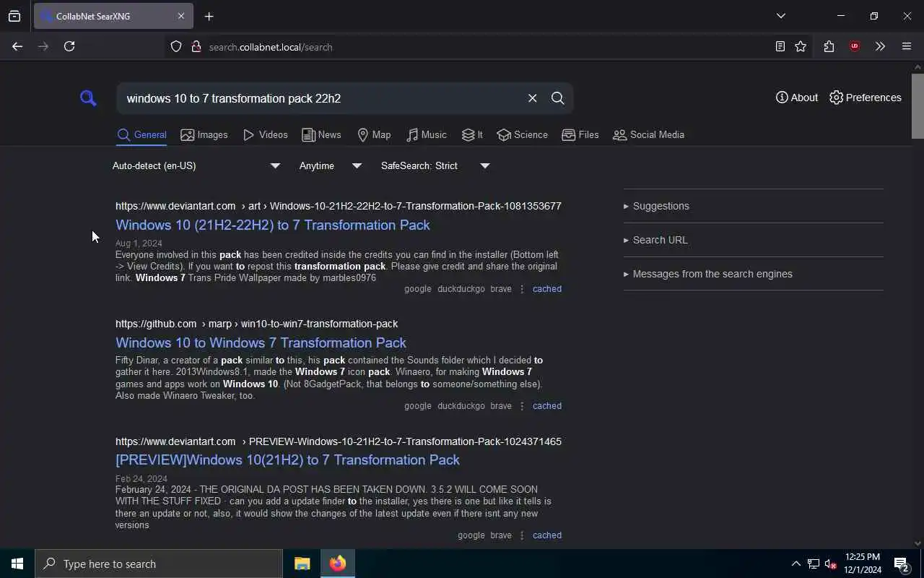Switch to the Files tab
924x578 pixels.
point(580,135)
